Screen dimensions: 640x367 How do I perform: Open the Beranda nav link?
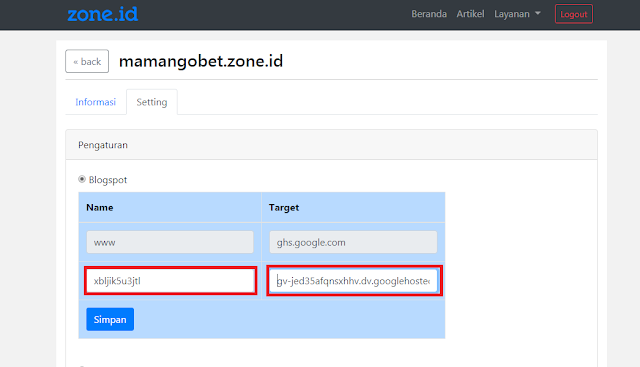[x=429, y=14]
